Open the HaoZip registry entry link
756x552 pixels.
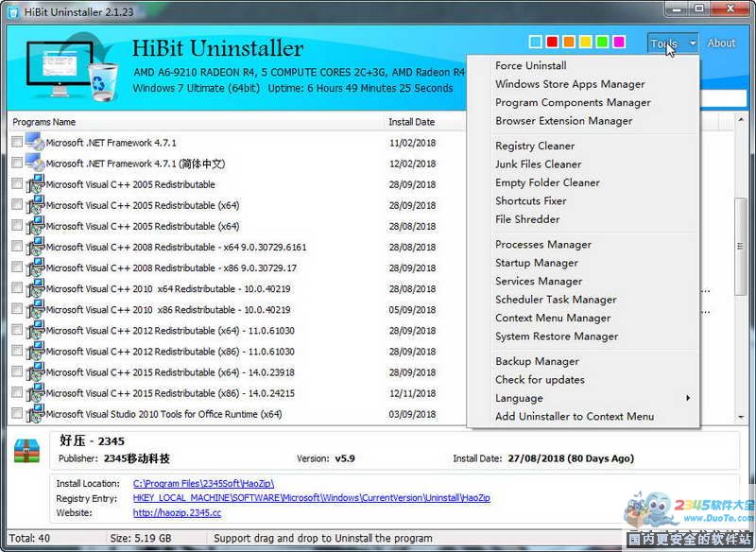point(312,497)
